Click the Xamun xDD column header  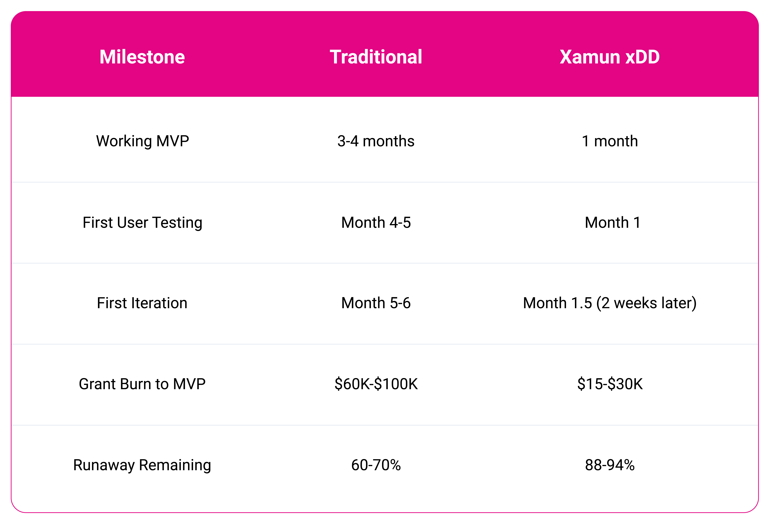[x=610, y=57]
